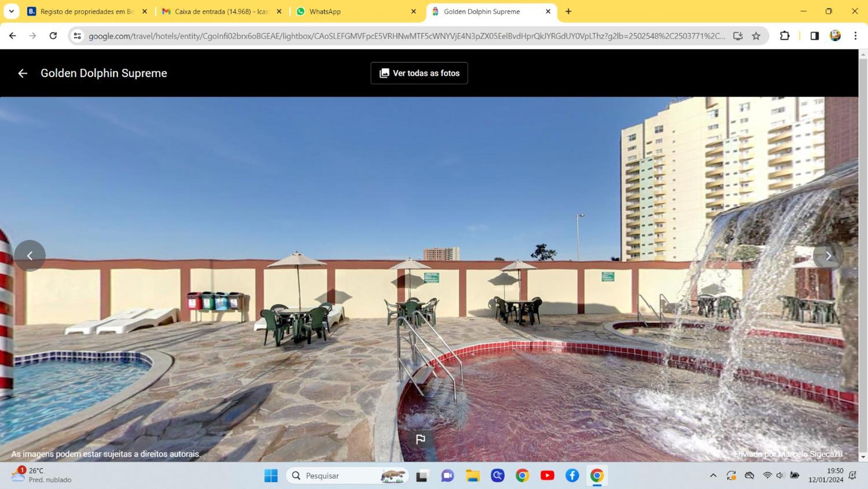Screen dimensions: 868x489
Task: Toggle the browser side panel
Action: [814, 36]
